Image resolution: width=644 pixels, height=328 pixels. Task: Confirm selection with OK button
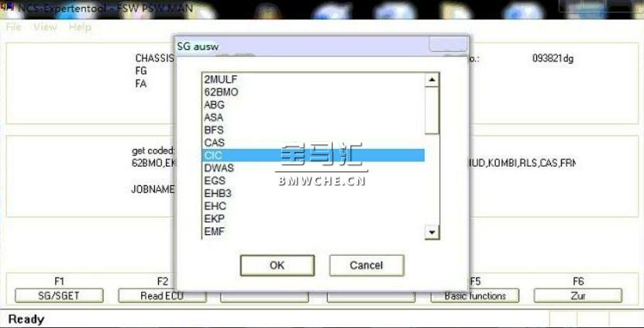click(277, 265)
